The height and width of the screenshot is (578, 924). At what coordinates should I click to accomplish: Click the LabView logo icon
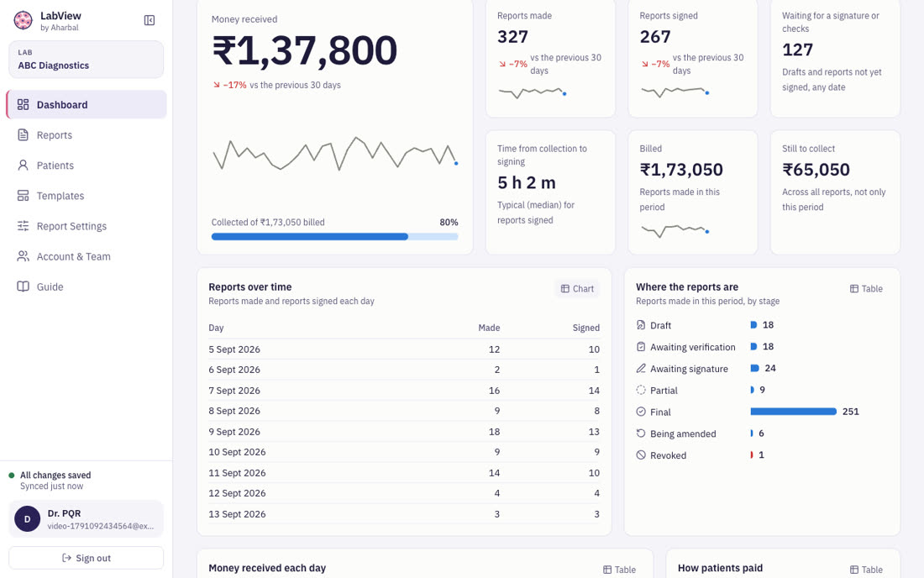coord(23,21)
